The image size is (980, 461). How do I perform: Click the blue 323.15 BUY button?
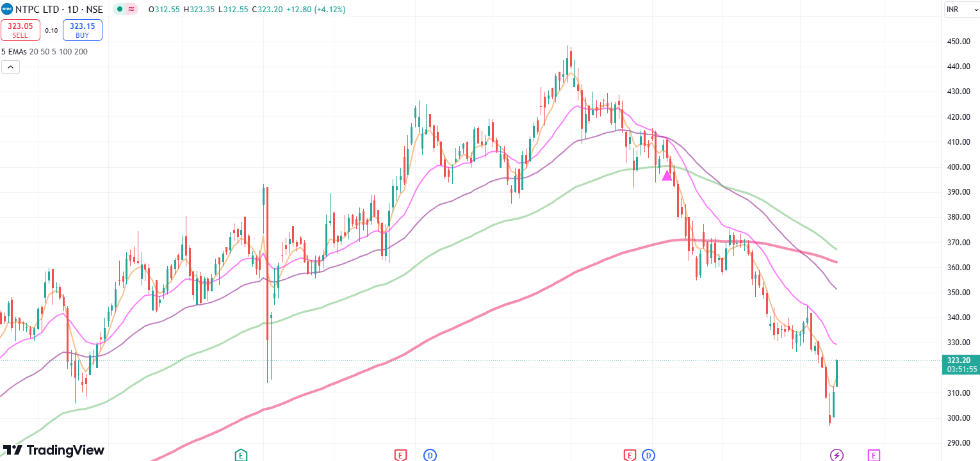83,30
